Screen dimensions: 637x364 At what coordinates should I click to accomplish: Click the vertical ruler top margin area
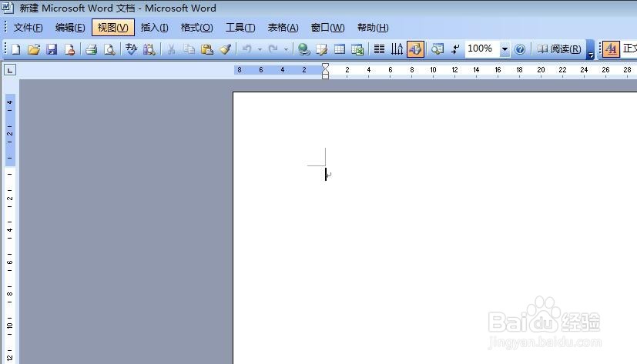click(10, 129)
